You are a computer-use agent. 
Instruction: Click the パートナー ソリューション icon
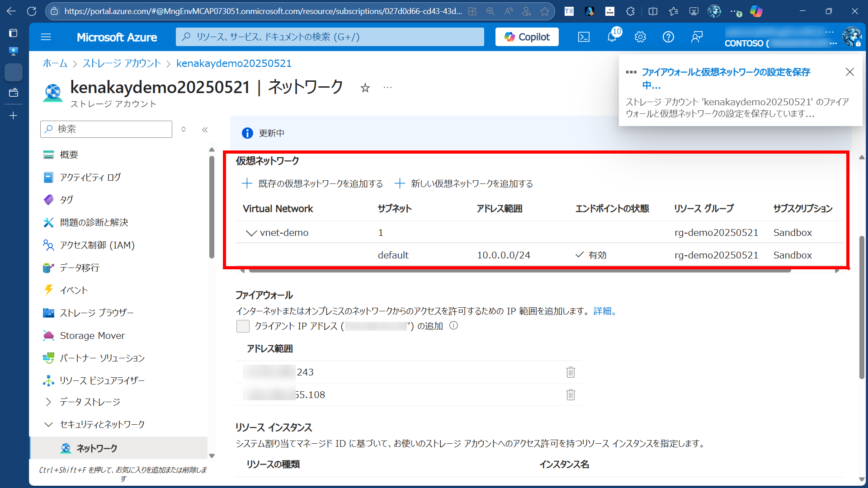[x=48, y=358]
